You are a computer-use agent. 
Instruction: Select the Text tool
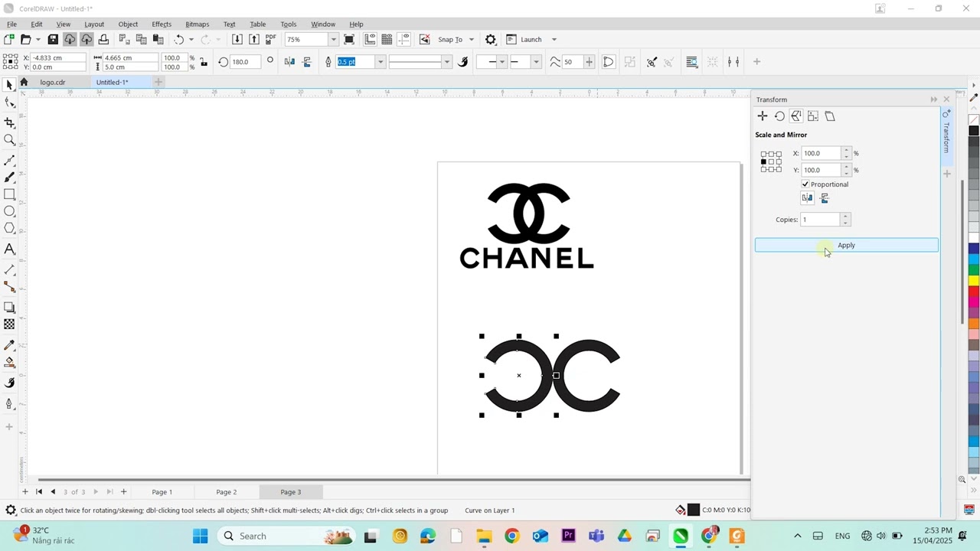point(9,249)
